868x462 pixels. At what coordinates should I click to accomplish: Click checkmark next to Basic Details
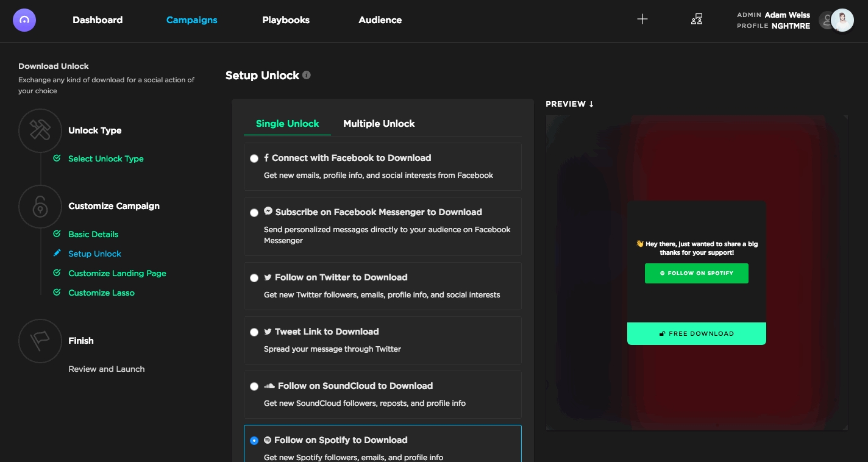[x=57, y=233]
